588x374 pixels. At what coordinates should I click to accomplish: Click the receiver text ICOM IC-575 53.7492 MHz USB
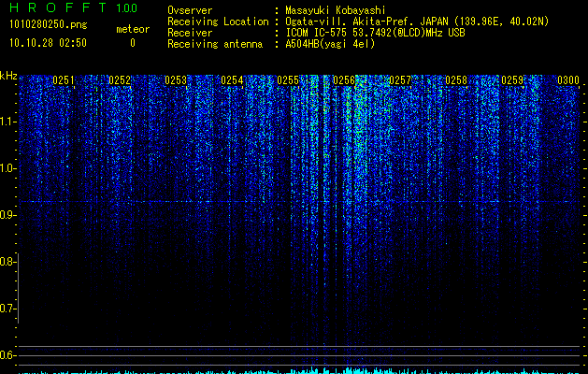click(375, 33)
